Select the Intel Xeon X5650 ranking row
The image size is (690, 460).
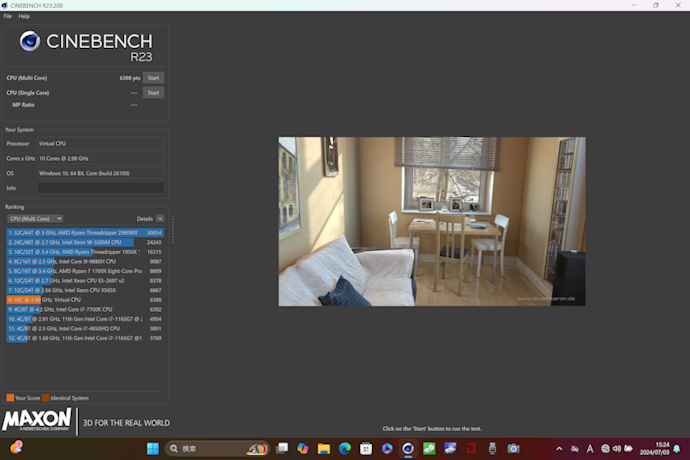click(x=85, y=291)
